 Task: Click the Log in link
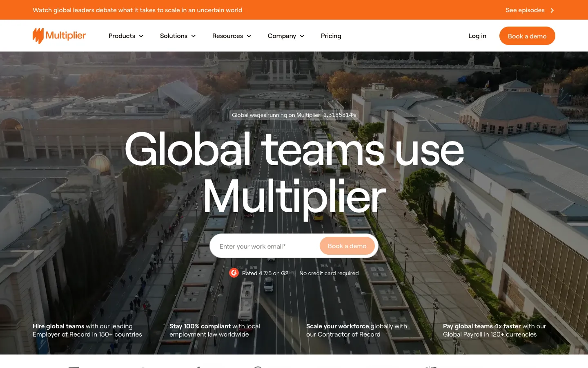pyautogui.click(x=477, y=36)
